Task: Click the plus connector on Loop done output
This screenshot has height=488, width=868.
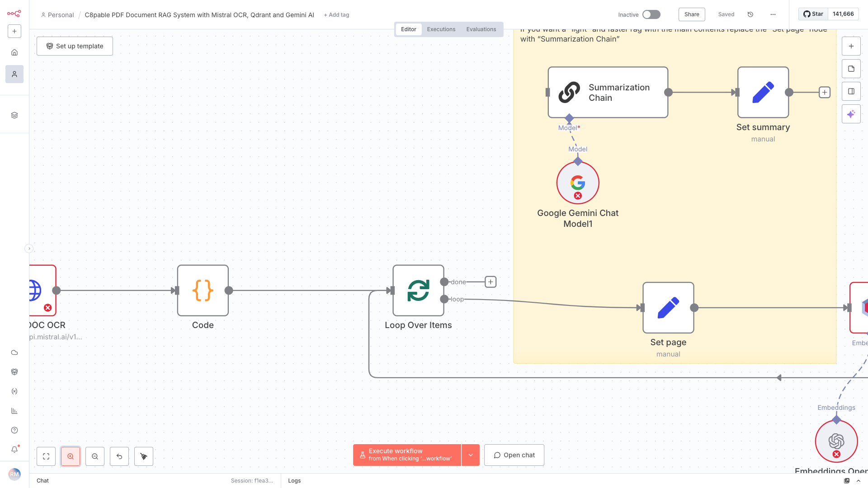Action: (491, 282)
